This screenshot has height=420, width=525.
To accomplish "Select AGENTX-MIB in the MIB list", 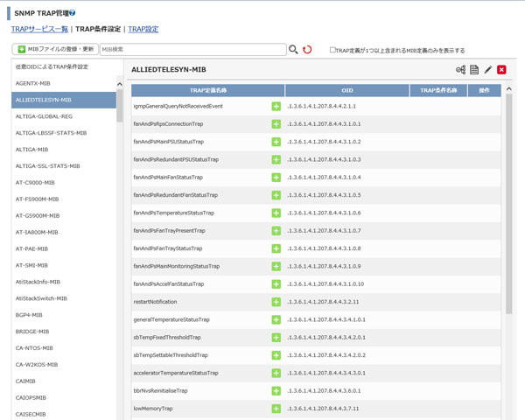I will point(64,83).
